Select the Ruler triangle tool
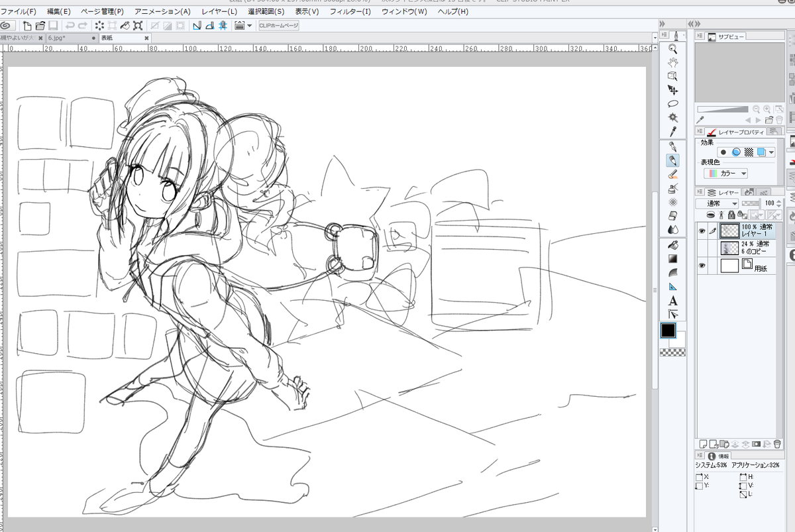 click(x=672, y=286)
